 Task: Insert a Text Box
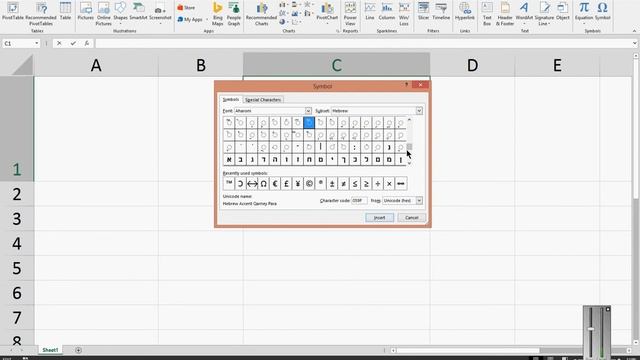487,14
